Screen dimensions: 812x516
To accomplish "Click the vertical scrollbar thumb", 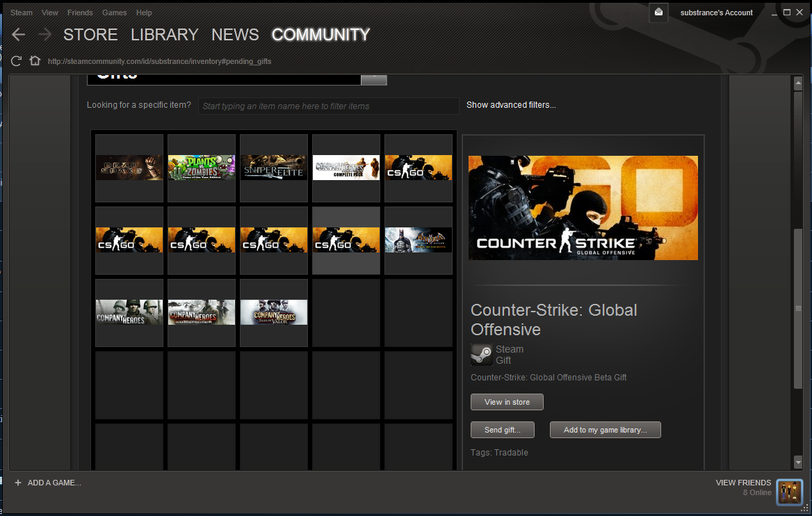I will 798,308.
